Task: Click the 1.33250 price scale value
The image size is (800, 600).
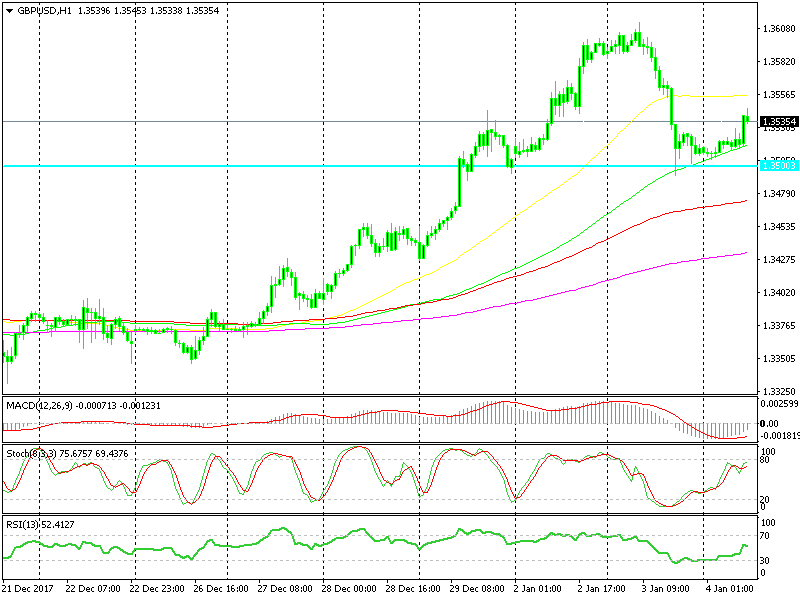Action: pyautogui.click(x=779, y=391)
